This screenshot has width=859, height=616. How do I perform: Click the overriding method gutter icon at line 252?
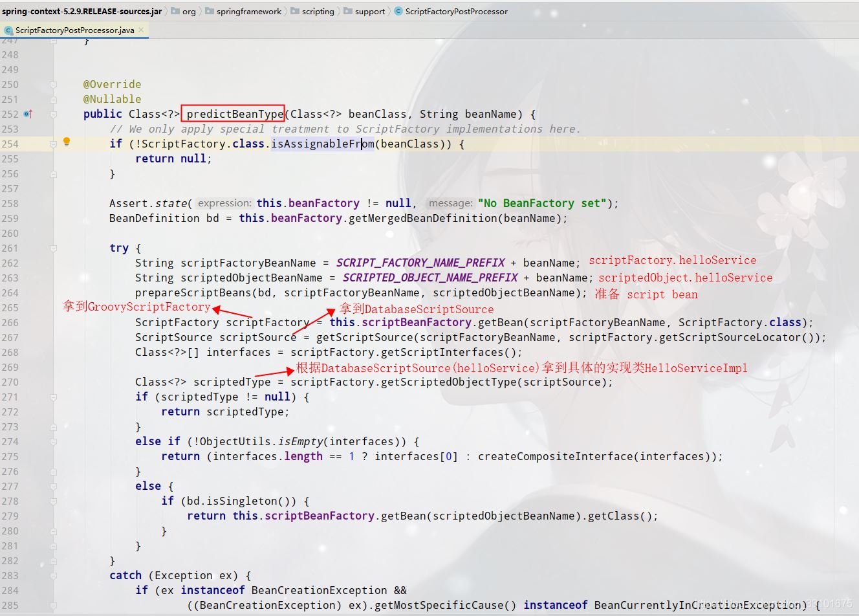[28, 114]
